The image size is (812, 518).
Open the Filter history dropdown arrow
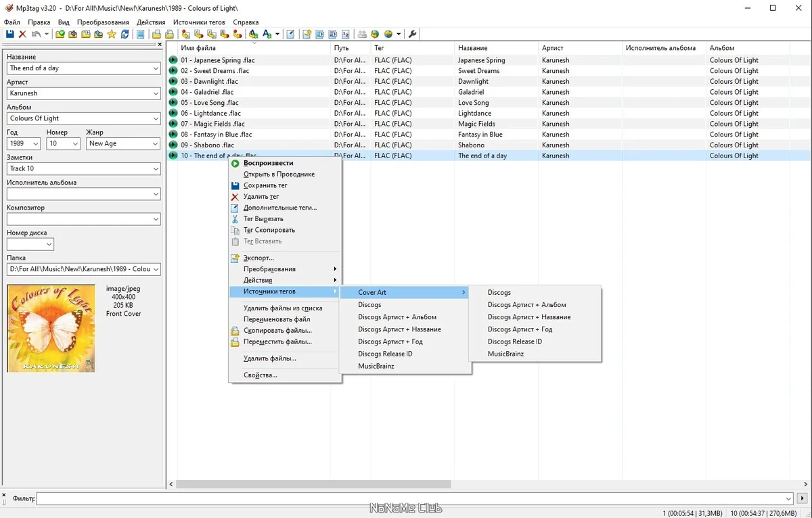tap(788, 499)
